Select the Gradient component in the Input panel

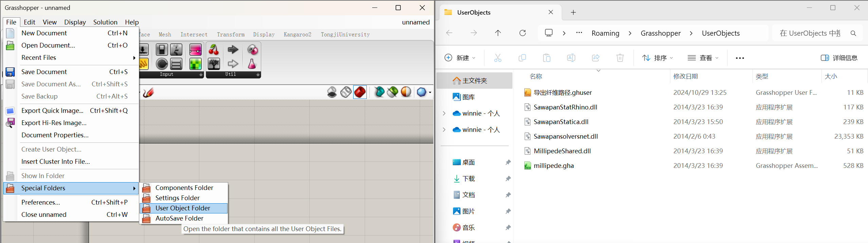pyautogui.click(x=195, y=50)
